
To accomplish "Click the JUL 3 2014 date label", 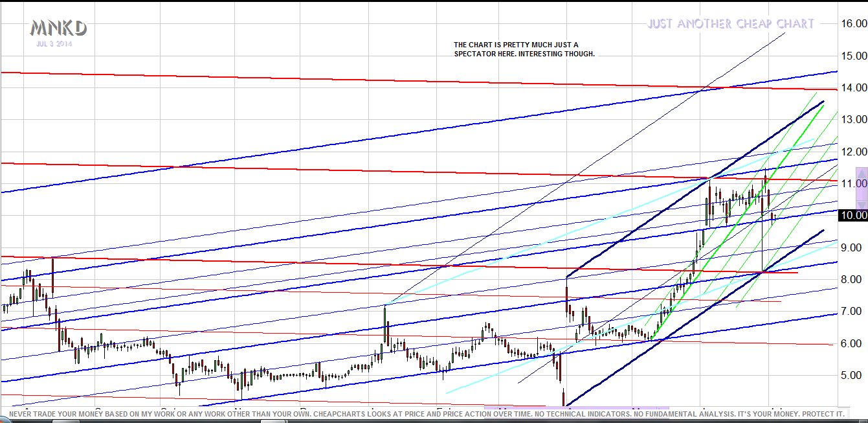I will [54, 44].
